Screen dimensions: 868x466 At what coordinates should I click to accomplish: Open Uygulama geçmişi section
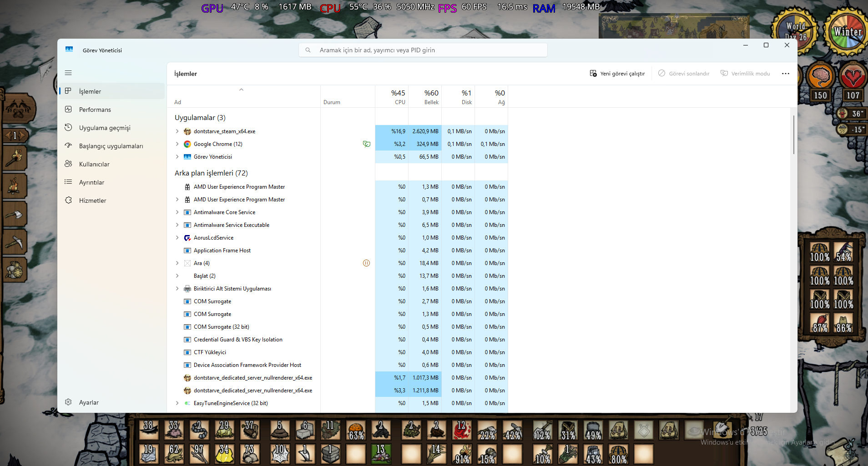coord(112,128)
